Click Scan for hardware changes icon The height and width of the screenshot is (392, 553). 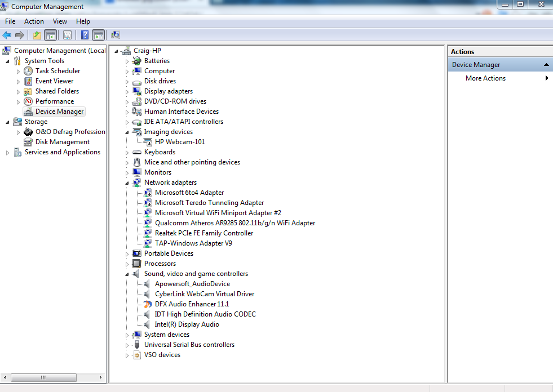pos(116,35)
